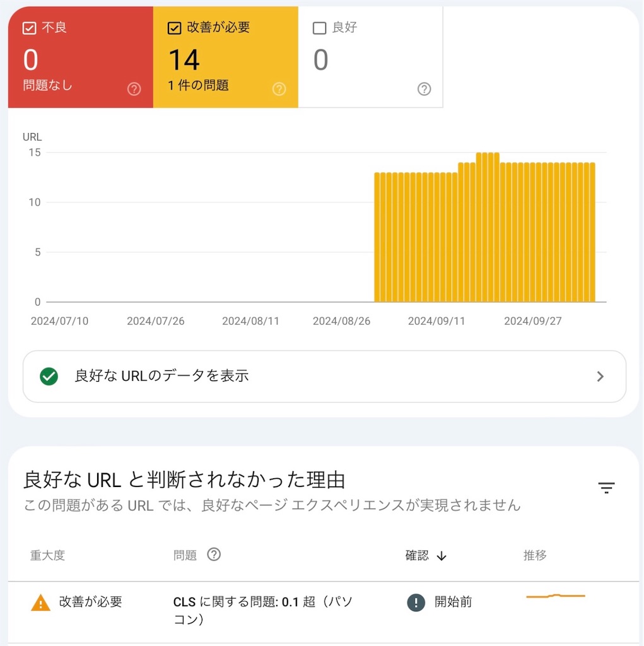Screen dimensions: 644x646
Task: Click the green checkmark icon beside 良好な URL
Action: [49, 376]
